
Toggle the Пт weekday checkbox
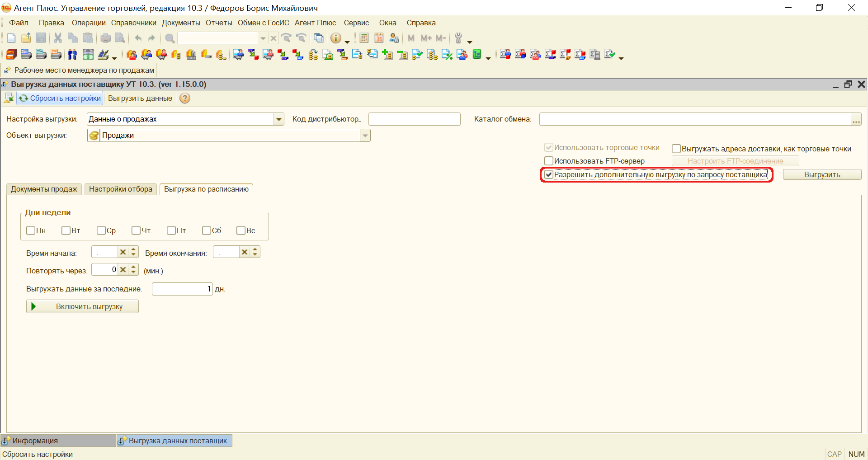click(x=171, y=230)
